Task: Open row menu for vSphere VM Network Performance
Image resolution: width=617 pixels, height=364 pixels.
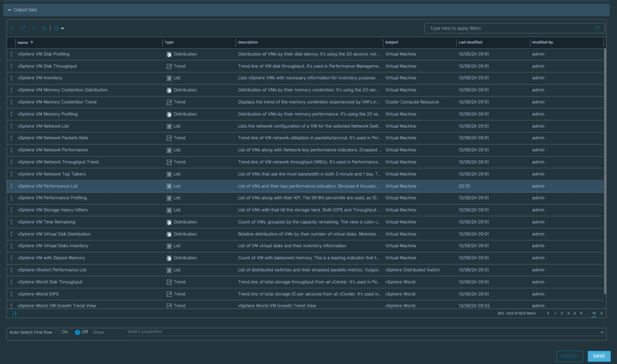Action: coord(11,150)
